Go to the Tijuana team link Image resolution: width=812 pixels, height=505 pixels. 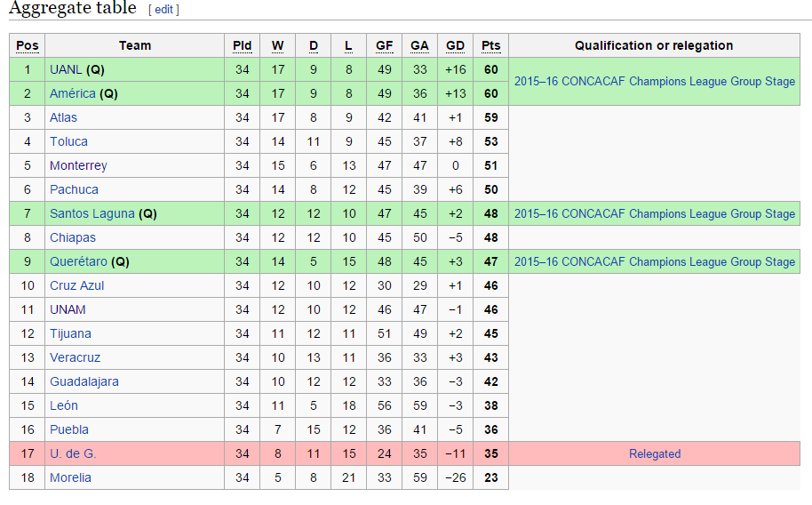tap(70, 333)
